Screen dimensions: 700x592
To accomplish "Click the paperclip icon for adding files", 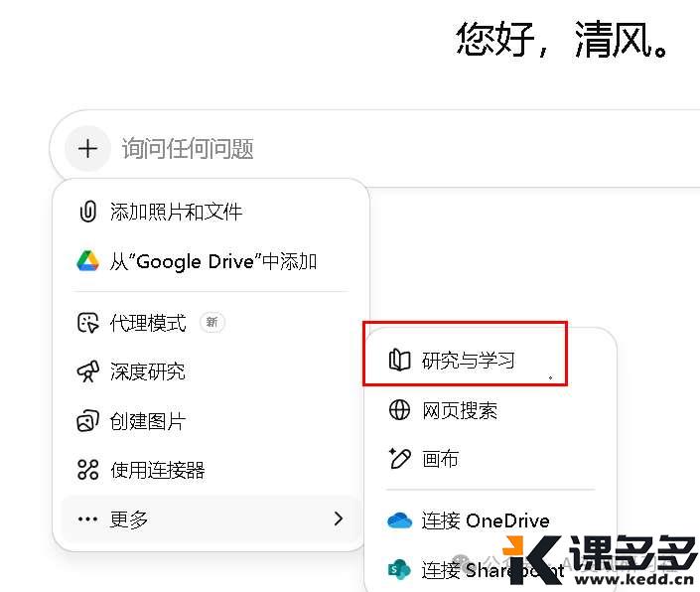I will coord(88,212).
